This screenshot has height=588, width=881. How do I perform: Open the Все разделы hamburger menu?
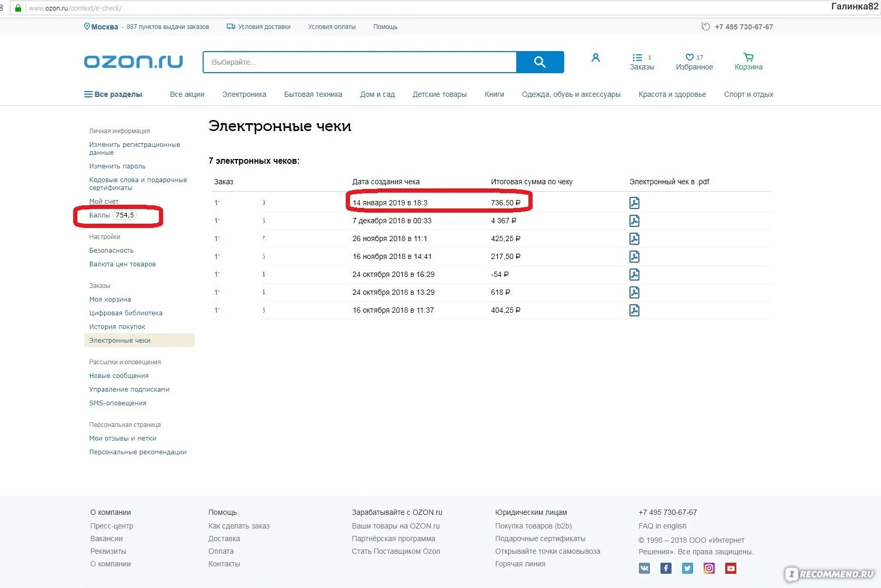point(113,94)
